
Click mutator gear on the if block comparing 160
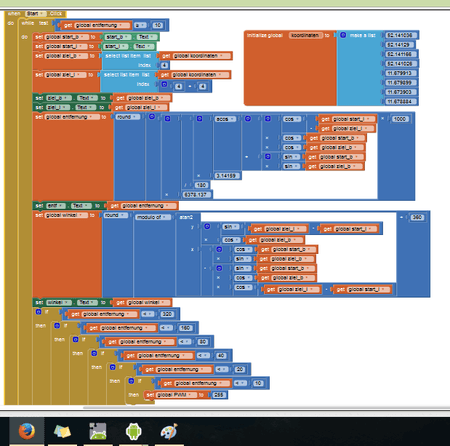click(x=57, y=325)
